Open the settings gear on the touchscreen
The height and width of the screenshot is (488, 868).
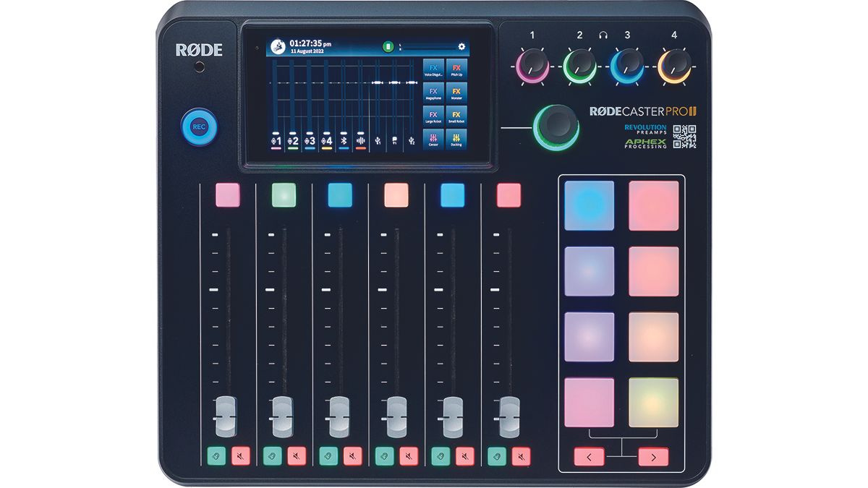[x=463, y=47]
